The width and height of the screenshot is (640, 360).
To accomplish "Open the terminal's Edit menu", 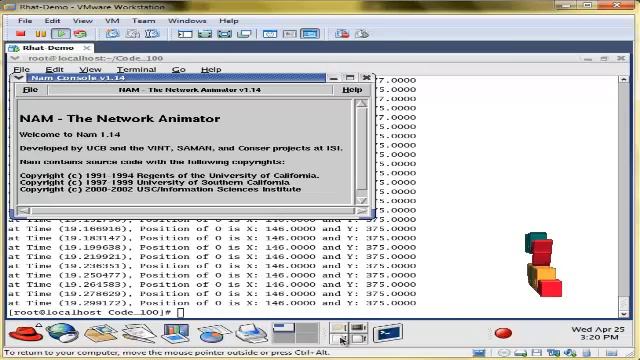I will (x=54, y=70).
